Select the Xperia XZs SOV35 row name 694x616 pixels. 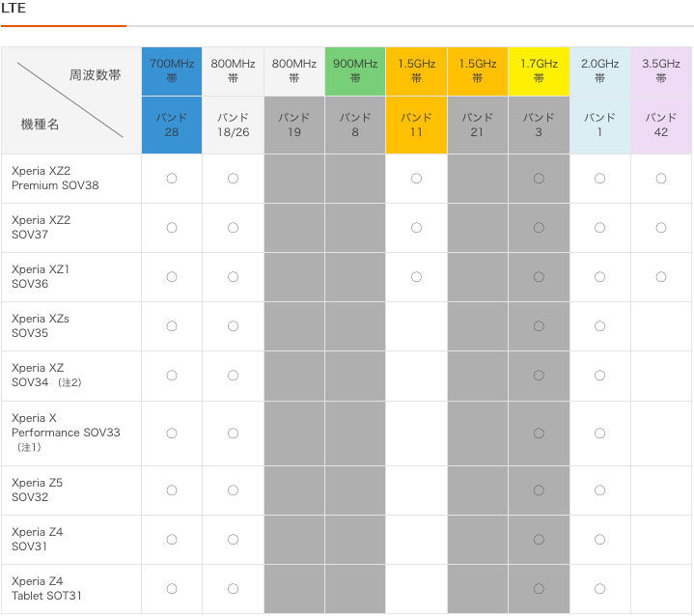(41, 325)
